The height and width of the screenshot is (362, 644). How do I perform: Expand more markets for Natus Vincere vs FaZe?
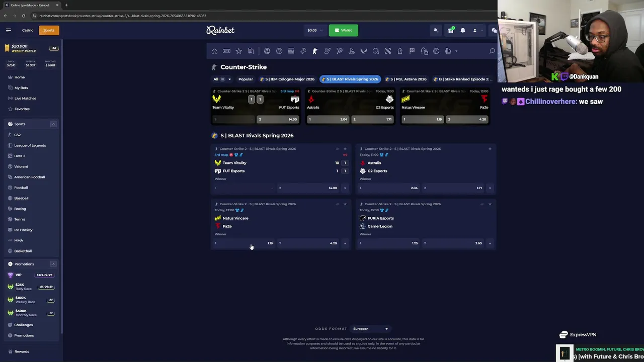345,243
